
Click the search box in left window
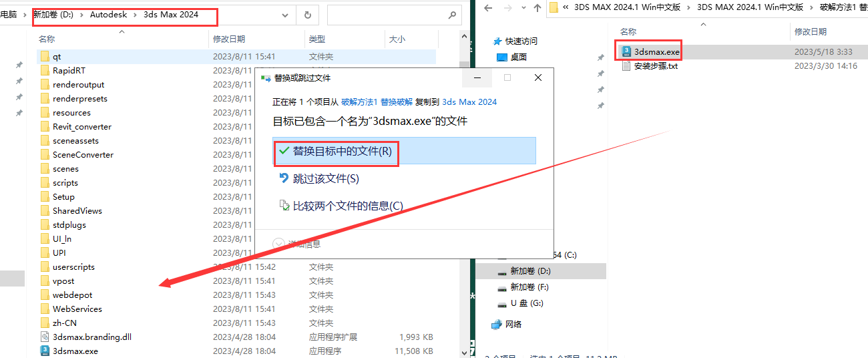point(394,15)
